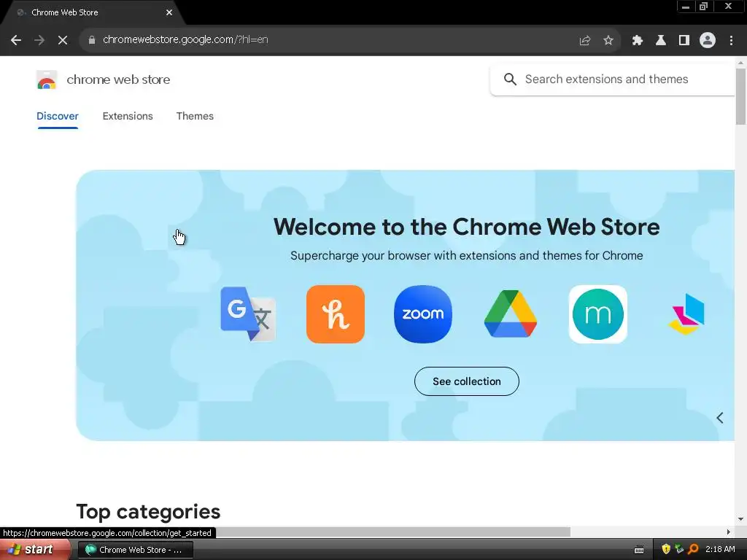
Task: Click the scroll right arrow at bottom
Action: [x=728, y=532]
